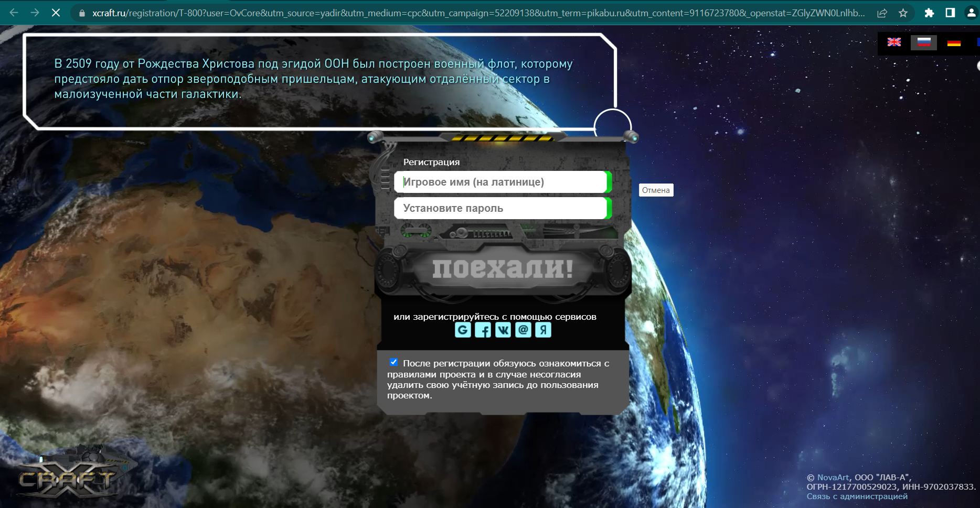Viewport: 980px width, 508px height.
Task: Register with the Facebook icon
Action: pyautogui.click(x=483, y=330)
